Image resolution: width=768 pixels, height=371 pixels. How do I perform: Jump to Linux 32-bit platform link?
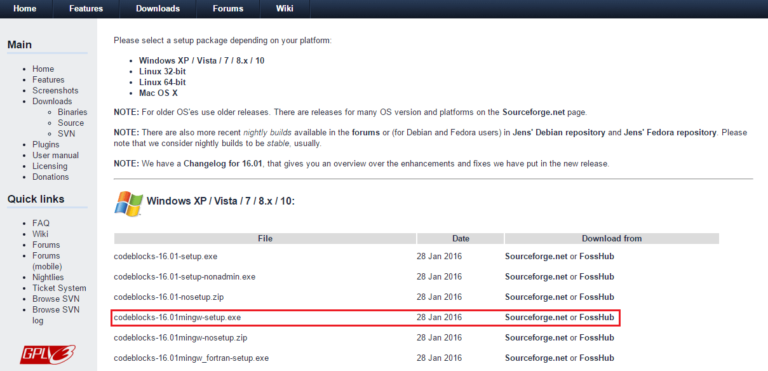pyautogui.click(x=162, y=72)
